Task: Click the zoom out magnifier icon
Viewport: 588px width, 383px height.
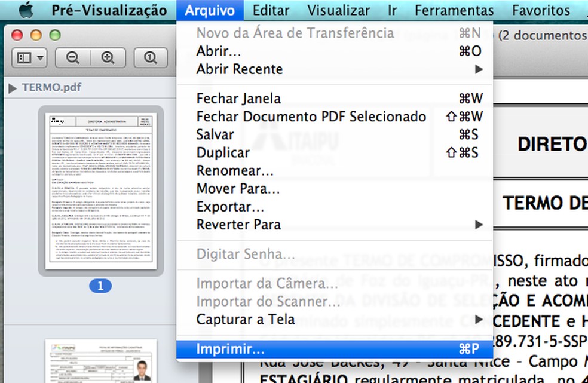Action: (x=73, y=58)
